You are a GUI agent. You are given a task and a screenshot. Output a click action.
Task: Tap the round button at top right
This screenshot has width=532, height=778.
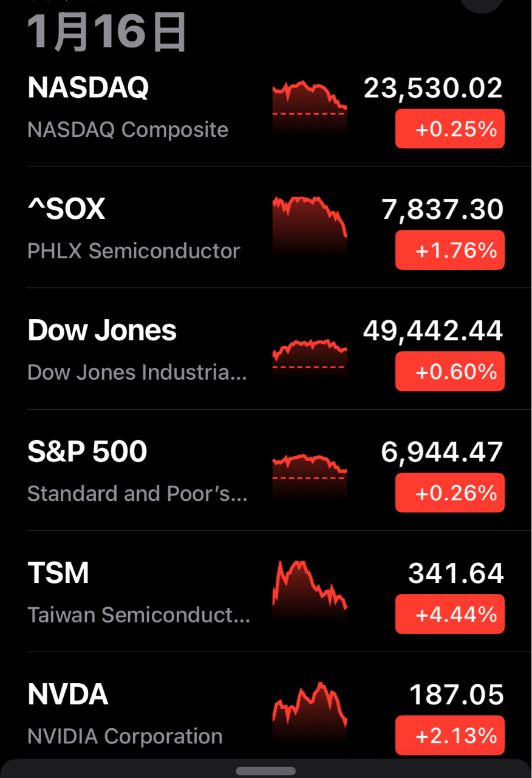click(482, 4)
